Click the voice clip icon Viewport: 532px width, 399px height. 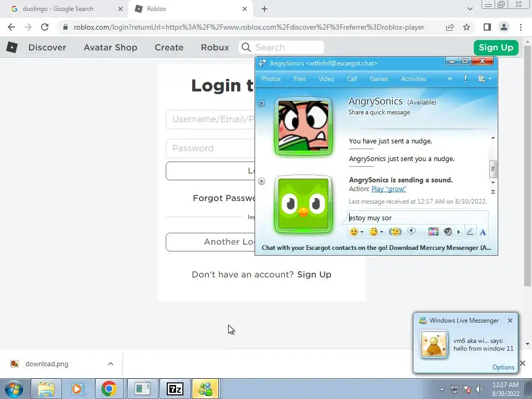(x=411, y=232)
